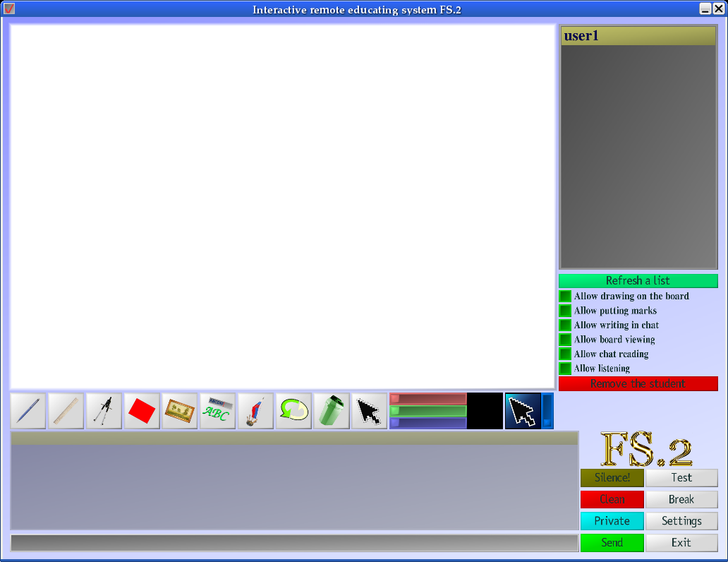This screenshot has width=728, height=562.
Task: Toggle Allow drawing on the board
Action: 565,296
